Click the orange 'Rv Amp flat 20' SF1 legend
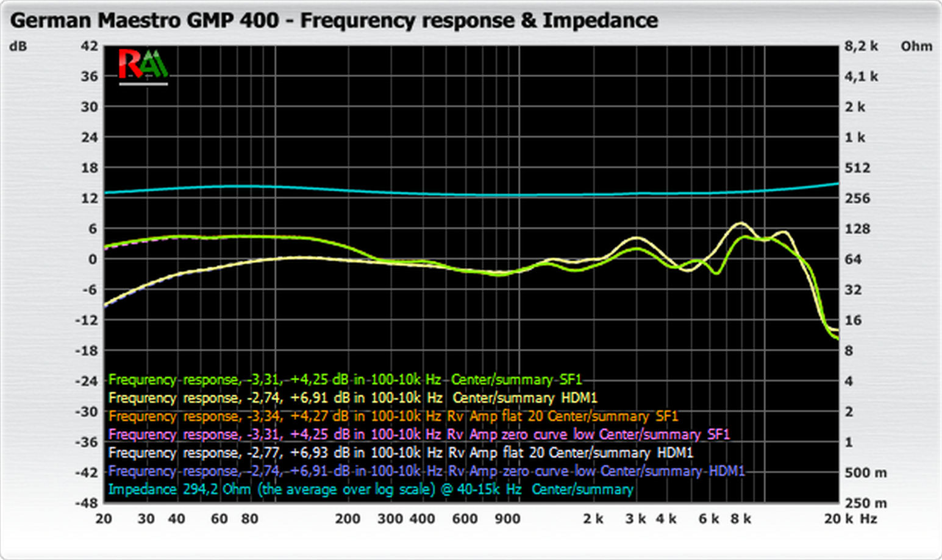This screenshot has width=942, height=560. (393, 416)
